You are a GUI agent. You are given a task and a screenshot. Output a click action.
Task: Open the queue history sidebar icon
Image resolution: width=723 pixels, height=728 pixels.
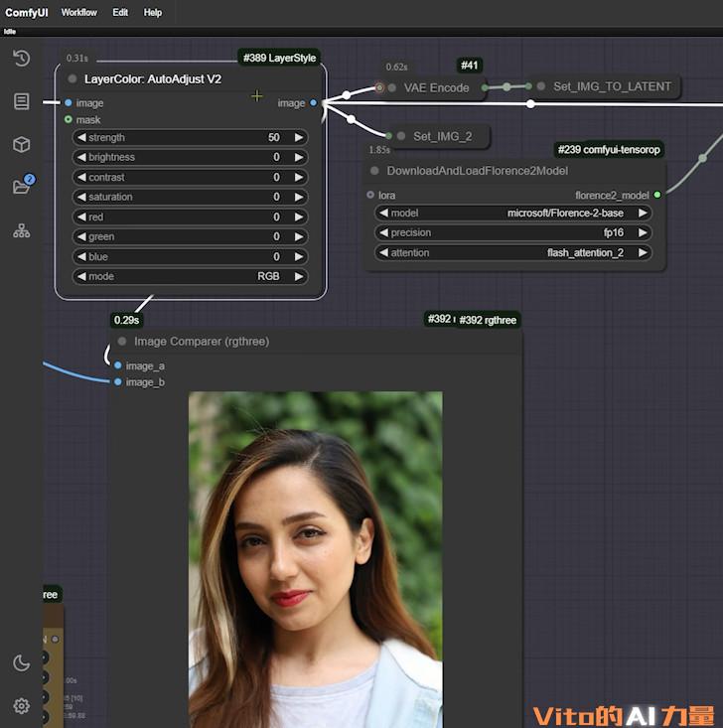pyautogui.click(x=22, y=58)
